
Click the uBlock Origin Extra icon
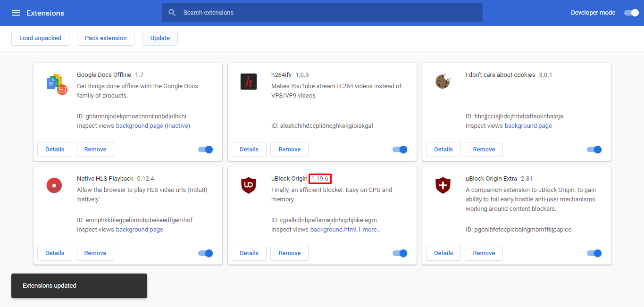[443, 185]
